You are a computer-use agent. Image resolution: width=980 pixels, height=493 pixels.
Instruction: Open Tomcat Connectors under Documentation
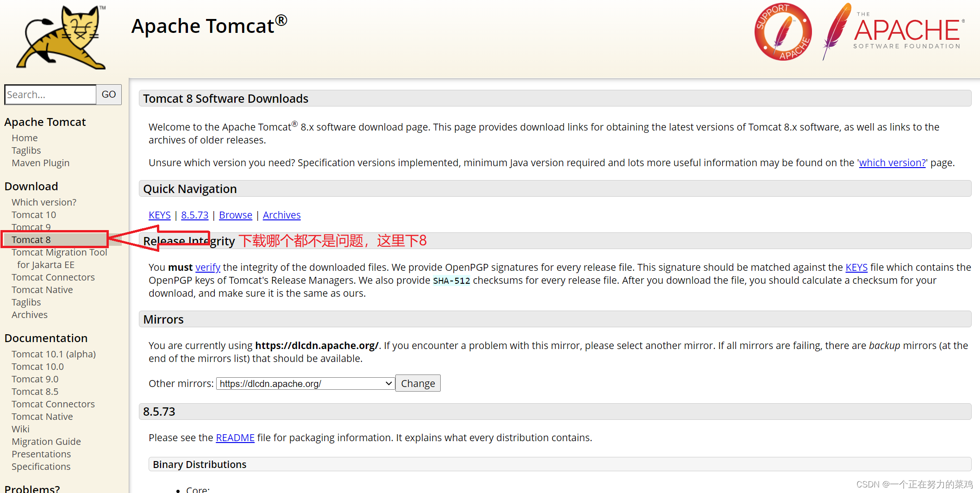point(53,404)
